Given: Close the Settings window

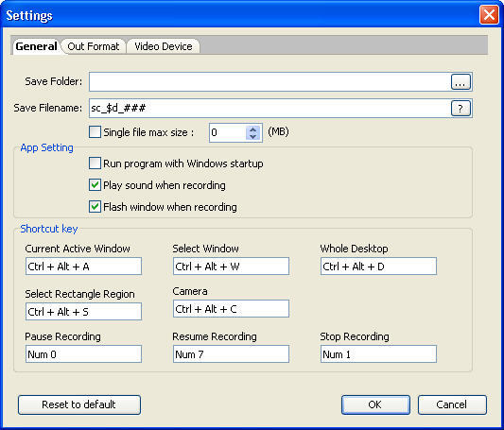Looking at the screenshot, I should click(489, 15).
